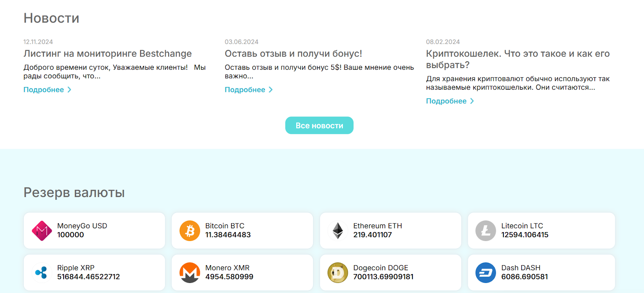Click the Litecoin LTC label
The height and width of the screenshot is (293, 644).
tap(522, 226)
